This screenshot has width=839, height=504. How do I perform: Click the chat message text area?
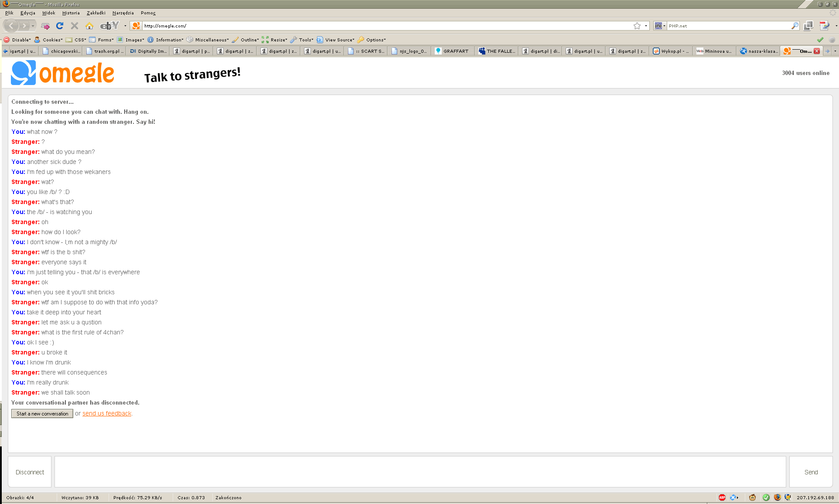420,472
